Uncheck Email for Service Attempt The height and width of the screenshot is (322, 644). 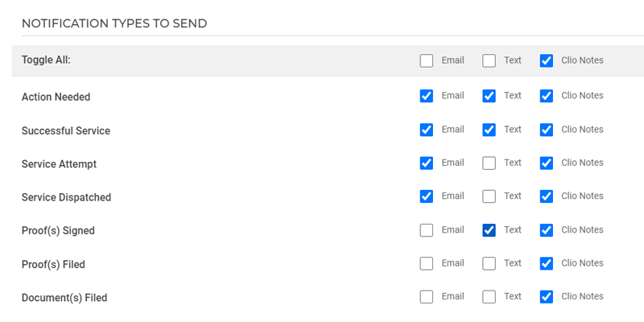[x=427, y=163]
